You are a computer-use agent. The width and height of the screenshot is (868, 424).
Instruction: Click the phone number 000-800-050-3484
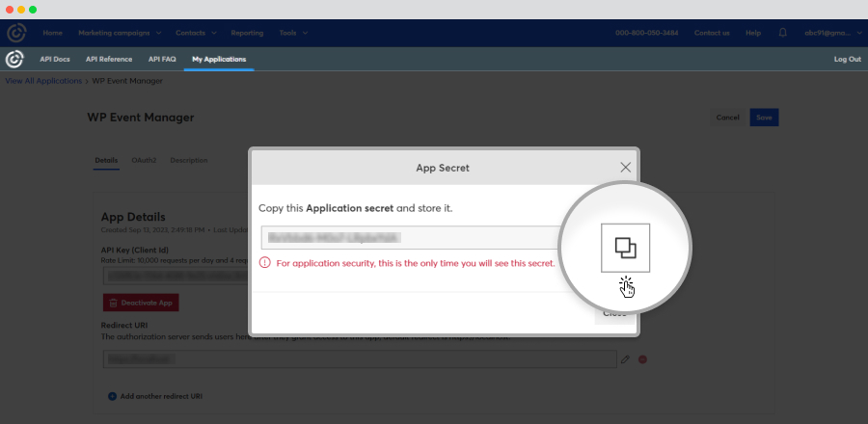point(646,33)
